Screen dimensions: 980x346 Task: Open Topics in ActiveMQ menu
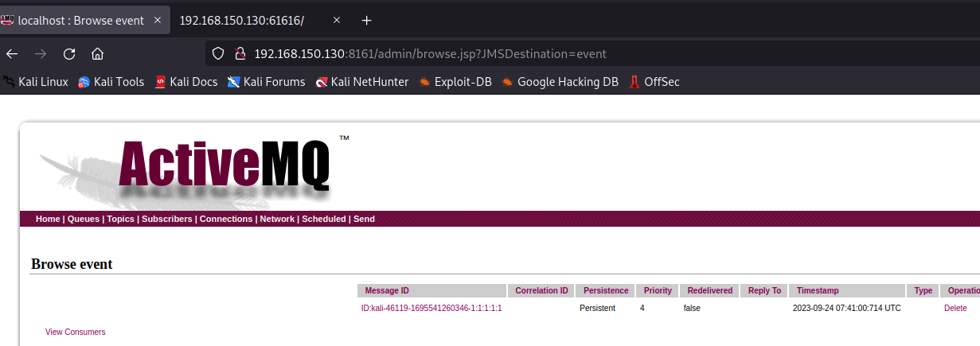(120, 219)
